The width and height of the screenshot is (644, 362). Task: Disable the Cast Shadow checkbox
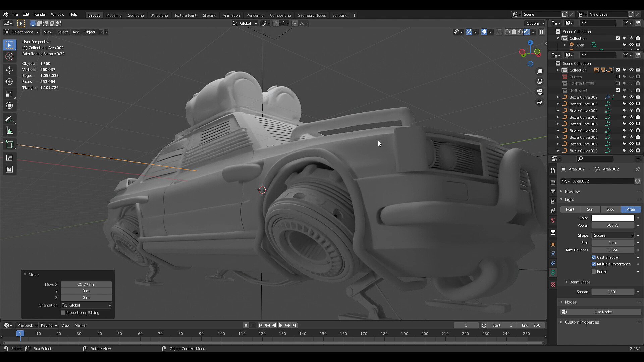tap(594, 257)
